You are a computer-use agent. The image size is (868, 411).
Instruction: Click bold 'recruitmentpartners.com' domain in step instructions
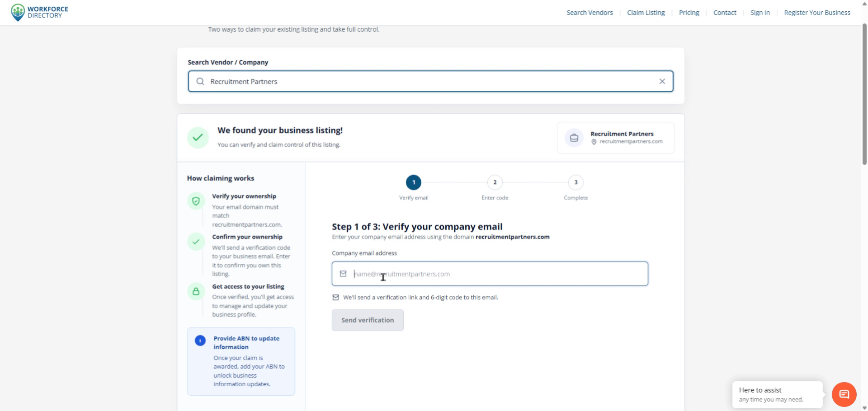pyautogui.click(x=513, y=237)
